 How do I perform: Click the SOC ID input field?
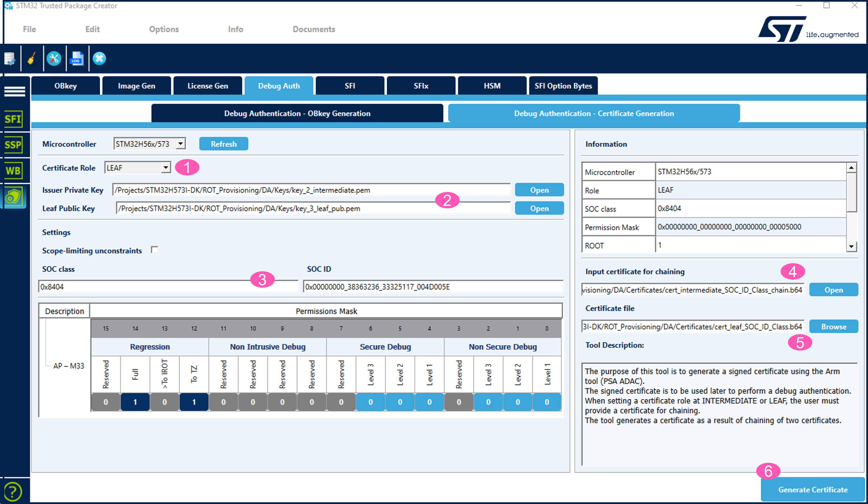(433, 286)
